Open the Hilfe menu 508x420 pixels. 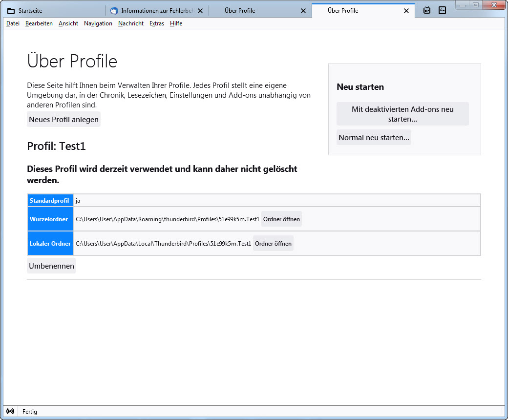(x=176, y=23)
